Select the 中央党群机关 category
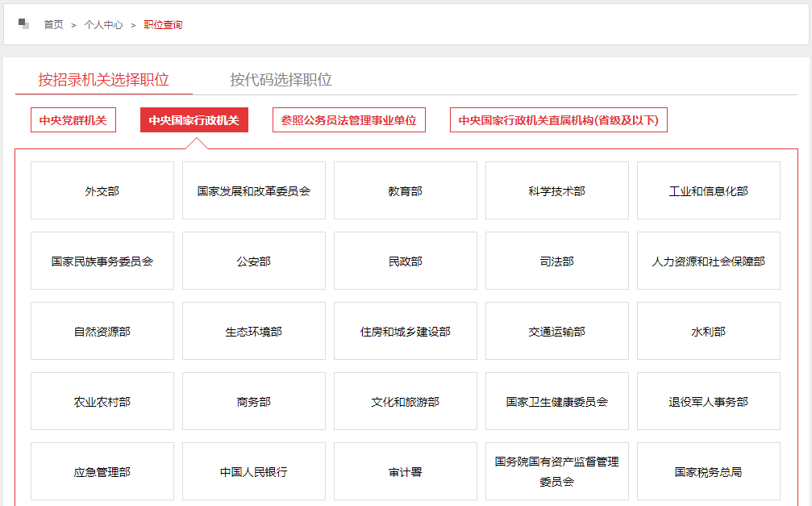Image resolution: width=812 pixels, height=506 pixels. pyautogui.click(x=73, y=119)
